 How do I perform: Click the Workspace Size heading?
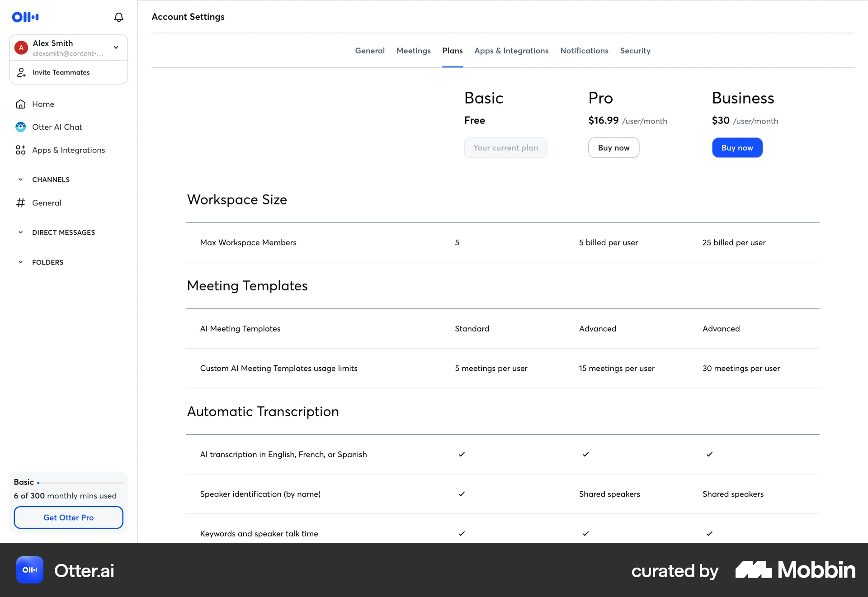pos(237,199)
